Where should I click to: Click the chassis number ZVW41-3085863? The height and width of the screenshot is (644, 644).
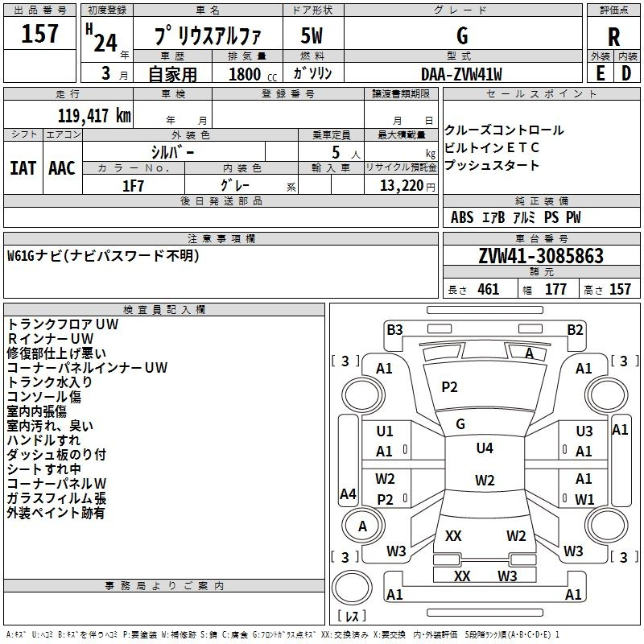click(541, 256)
